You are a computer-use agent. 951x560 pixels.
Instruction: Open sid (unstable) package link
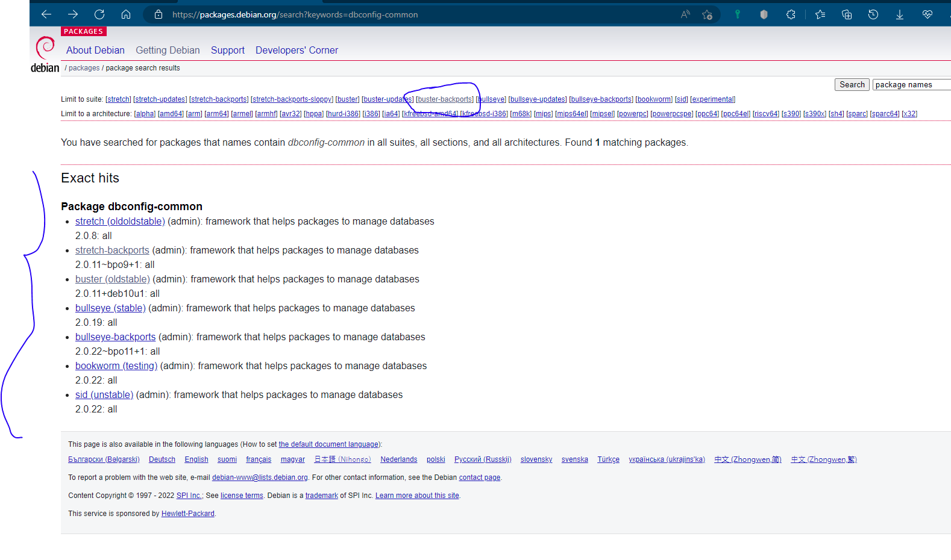click(104, 395)
